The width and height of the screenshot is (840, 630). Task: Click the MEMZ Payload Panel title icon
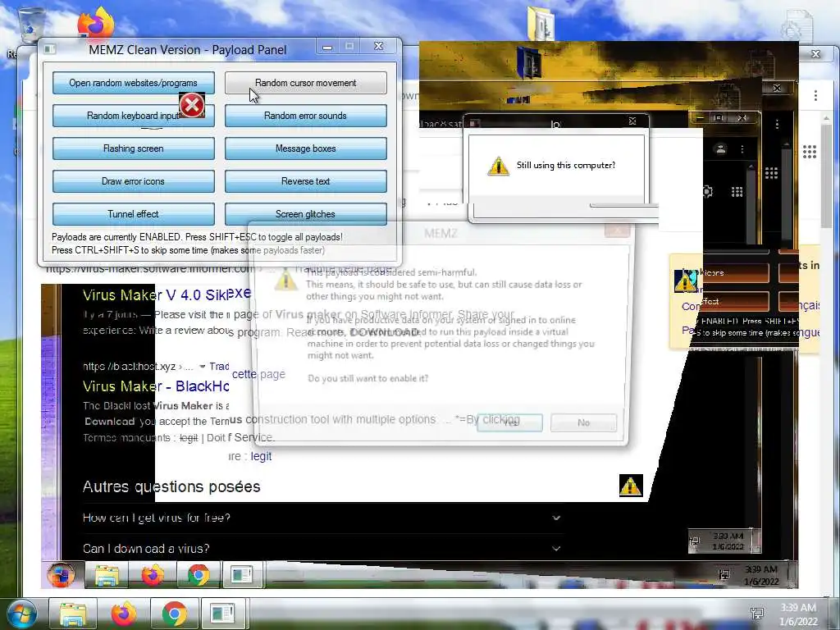50,49
